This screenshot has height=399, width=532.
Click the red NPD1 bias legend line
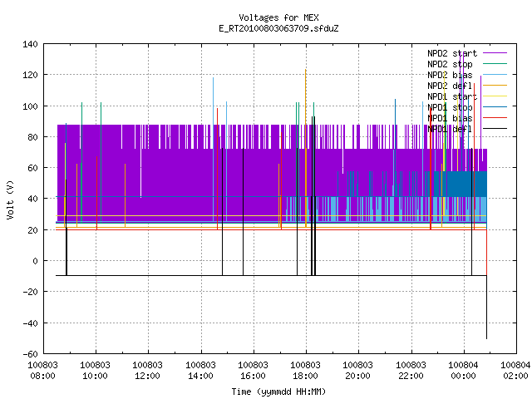tap(495, 118)
